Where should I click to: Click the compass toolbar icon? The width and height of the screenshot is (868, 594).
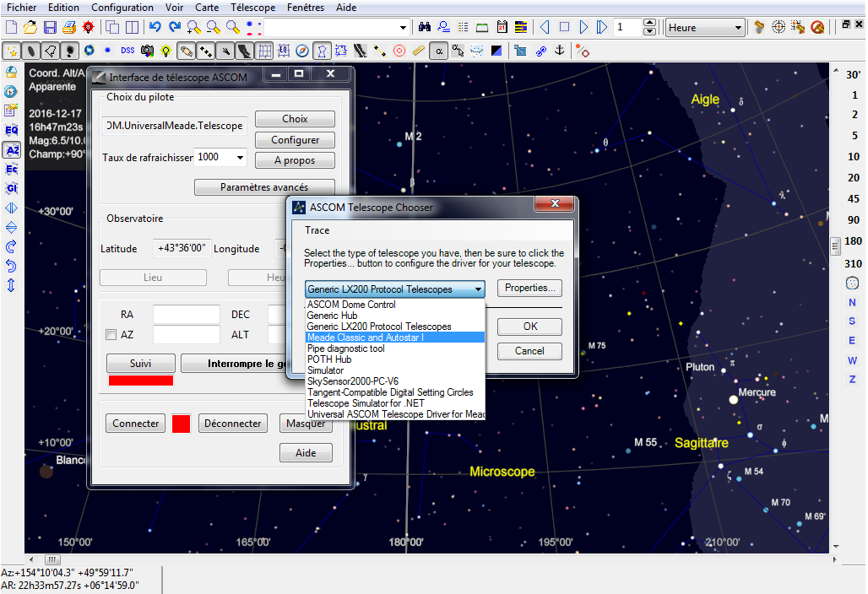302,51
